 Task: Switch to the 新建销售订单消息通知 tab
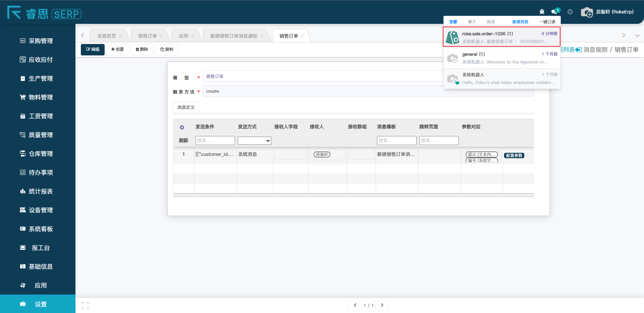coord(233,36)
